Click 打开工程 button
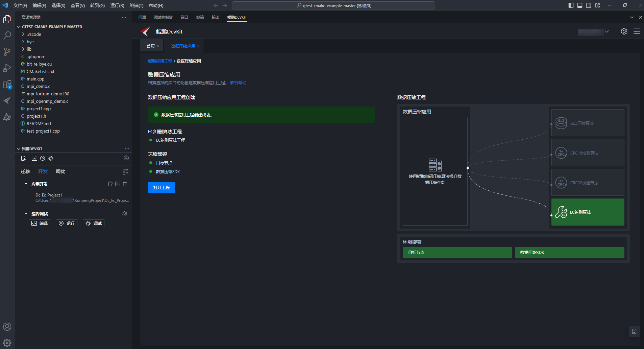 coord(162,188)
